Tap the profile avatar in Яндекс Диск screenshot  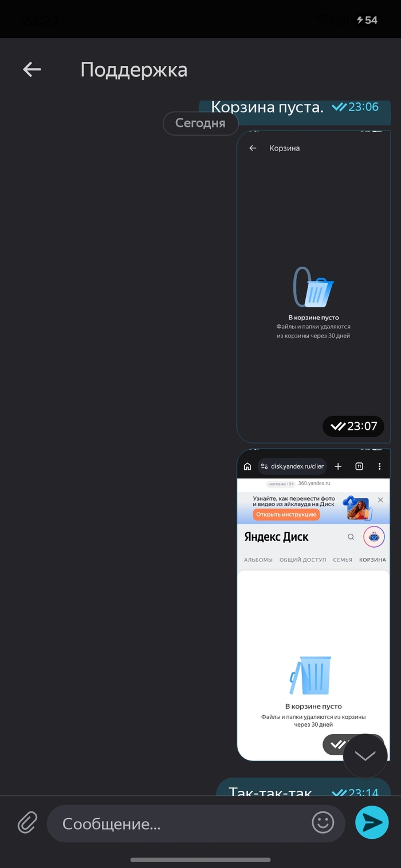pyautogui.click(x=374, y=537)
